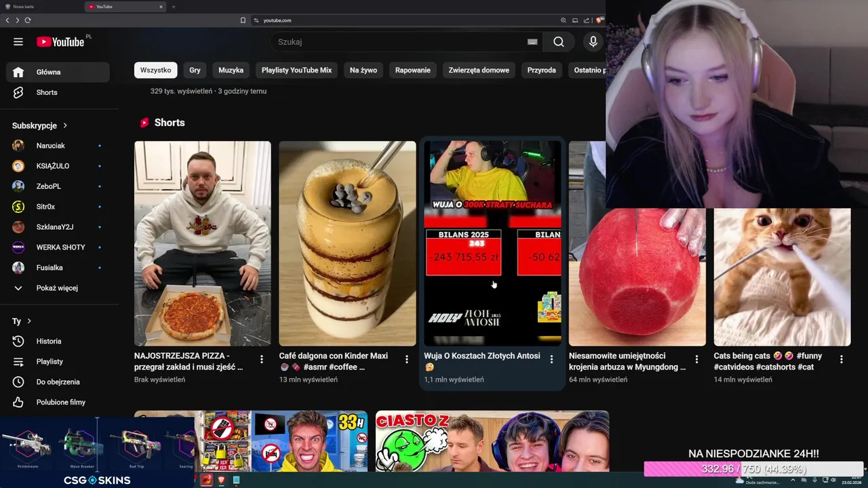
Task: Go forward in the browser
Action: point(18,20)
